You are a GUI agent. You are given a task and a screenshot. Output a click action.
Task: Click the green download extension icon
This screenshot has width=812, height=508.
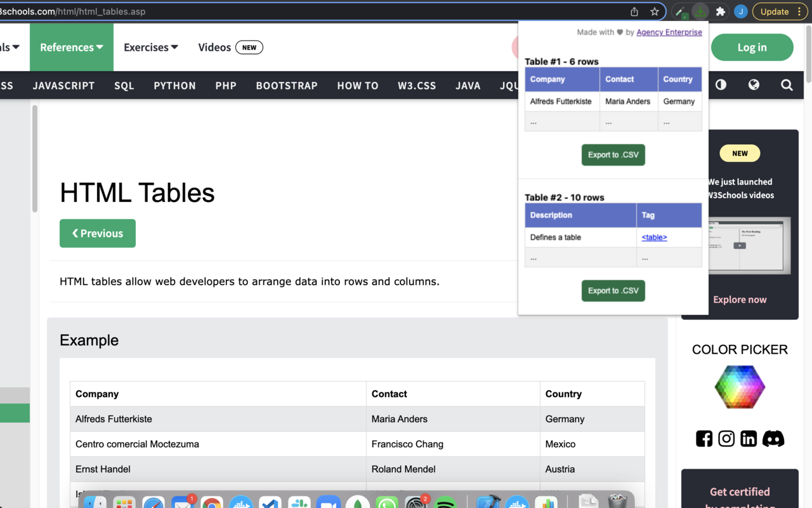[700, 11]
